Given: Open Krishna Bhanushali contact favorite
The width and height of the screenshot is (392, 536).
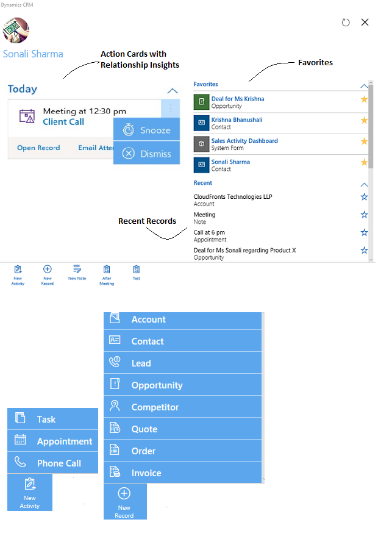Looking at the screenshot, I should click(x=237, y=120).
